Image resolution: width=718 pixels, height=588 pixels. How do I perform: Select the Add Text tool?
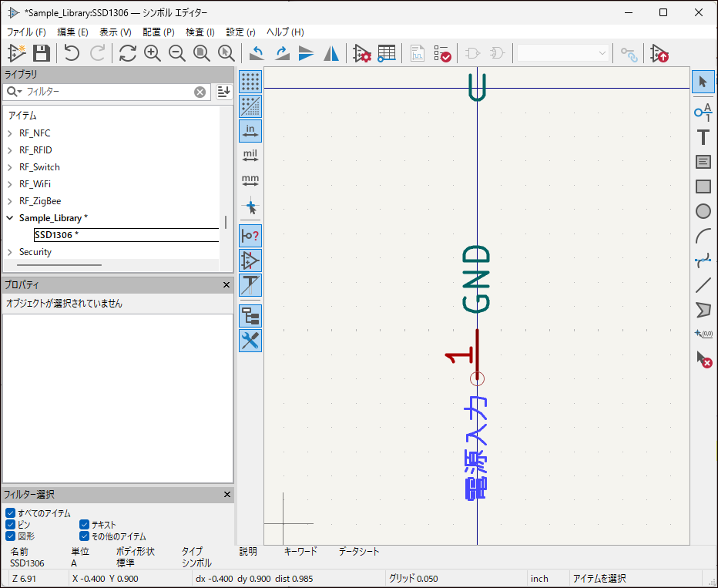703,137
